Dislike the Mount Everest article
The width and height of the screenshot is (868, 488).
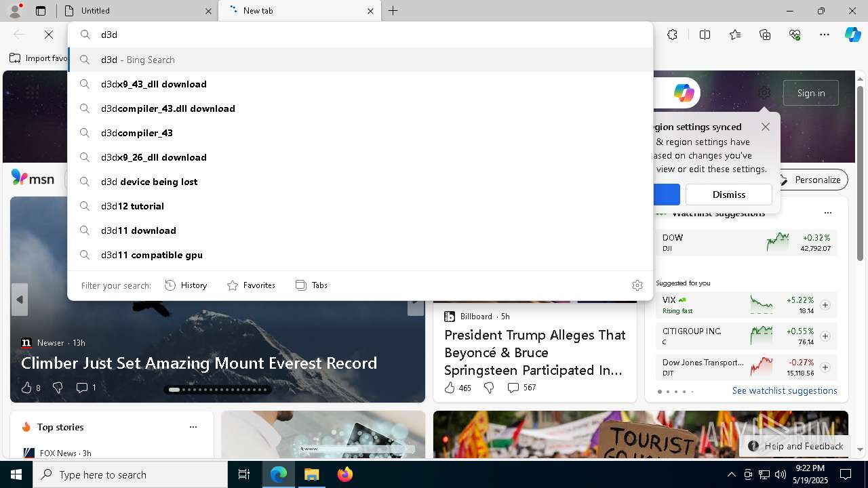click(x=58, y=388)
